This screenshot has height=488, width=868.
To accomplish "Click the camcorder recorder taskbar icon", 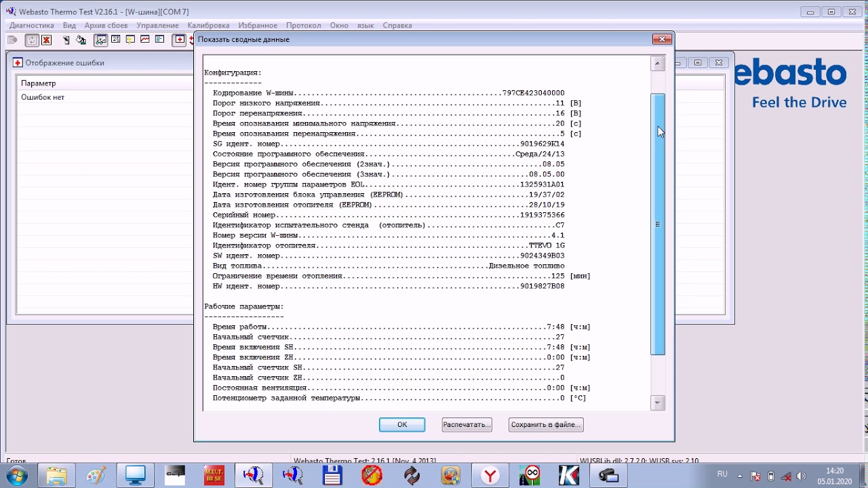I will coord(608,476).
